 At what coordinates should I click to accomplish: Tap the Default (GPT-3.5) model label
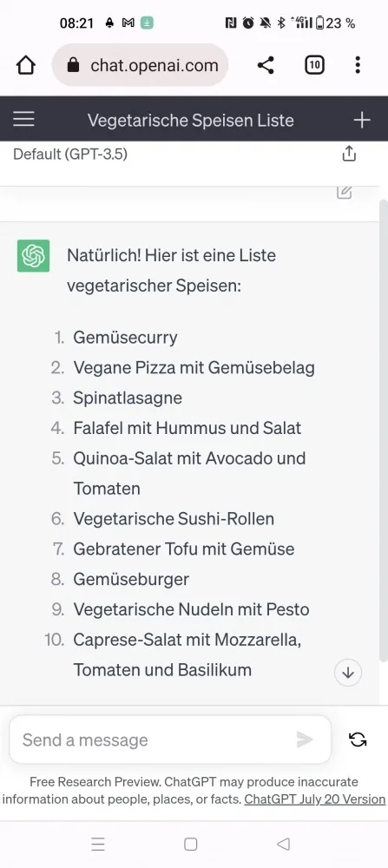pos(70,154)
